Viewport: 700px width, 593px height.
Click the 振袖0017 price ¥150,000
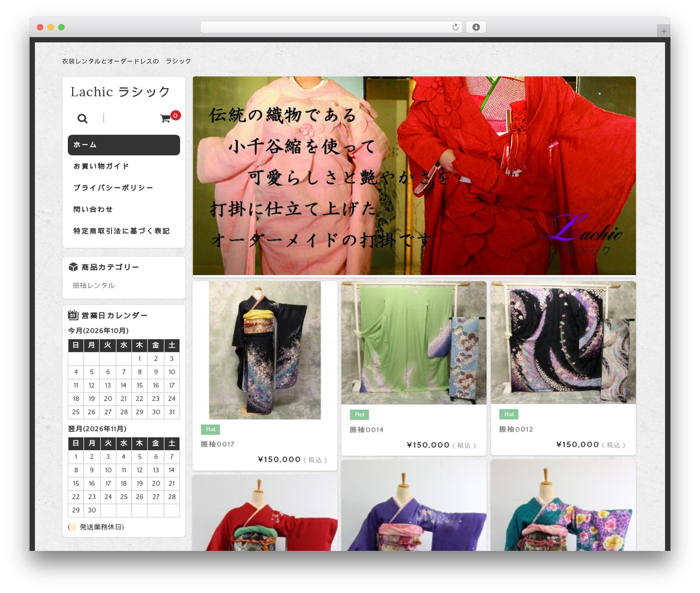(279, 460)
